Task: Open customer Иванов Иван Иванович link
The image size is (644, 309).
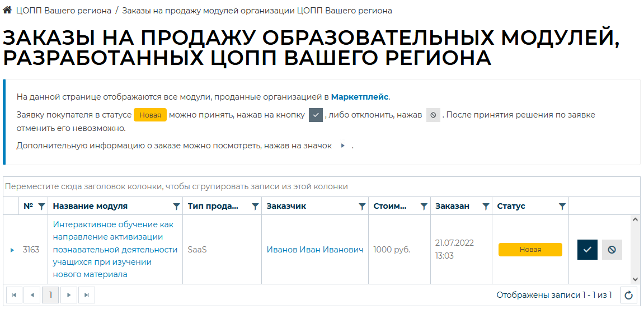Action: 314,250
